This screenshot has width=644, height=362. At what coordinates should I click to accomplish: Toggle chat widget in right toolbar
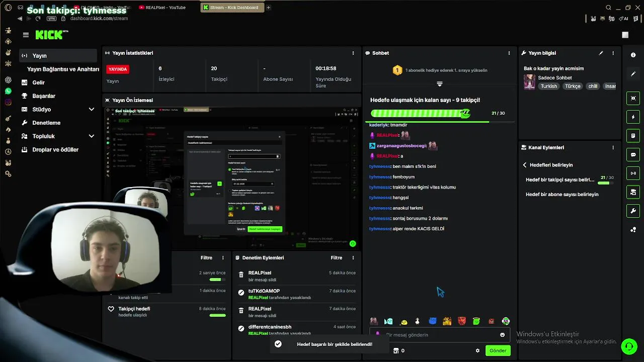(x=633, y=155)
